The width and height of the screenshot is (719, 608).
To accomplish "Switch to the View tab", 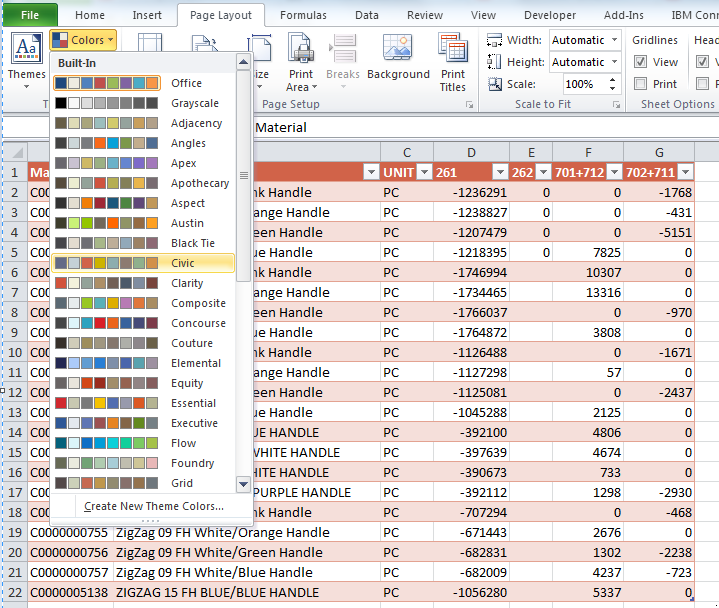I will [x=483, y=15].
